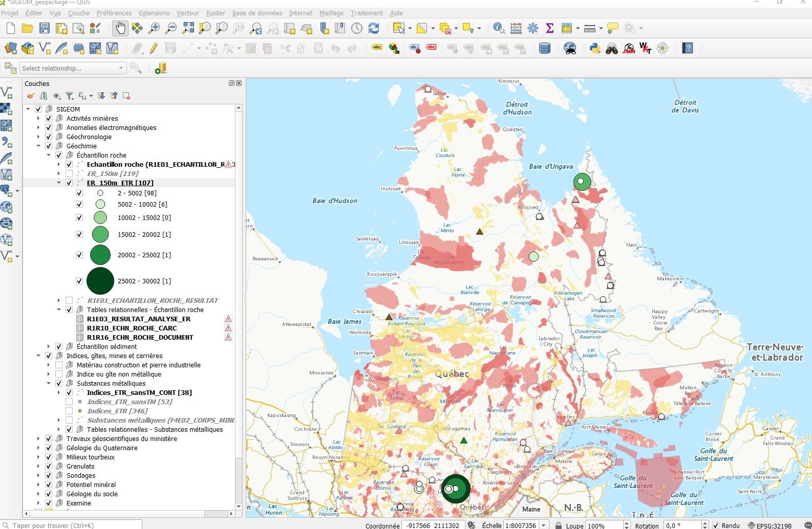Open the Attribute Table icon
This screenshot has width=812, height=529.
[x=567, y=28]
